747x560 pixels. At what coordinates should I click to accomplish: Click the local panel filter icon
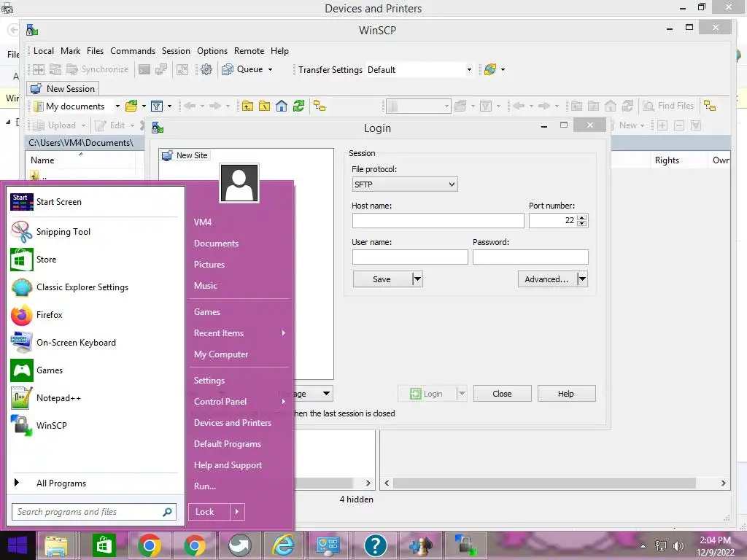[157, 106]
